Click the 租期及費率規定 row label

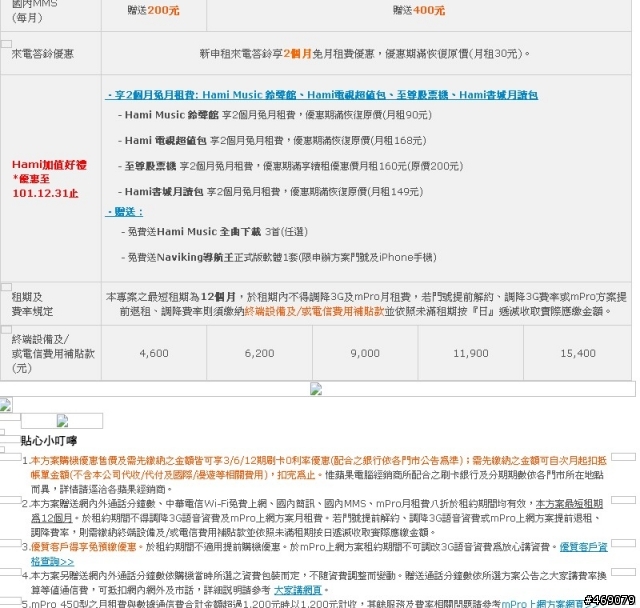pos(32,304)
